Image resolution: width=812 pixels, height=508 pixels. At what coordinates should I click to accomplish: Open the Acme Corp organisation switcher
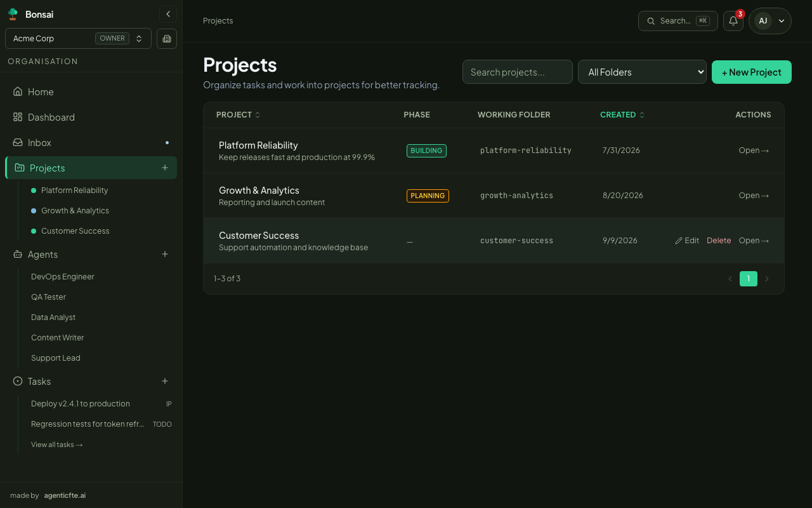tap(78, 39)
